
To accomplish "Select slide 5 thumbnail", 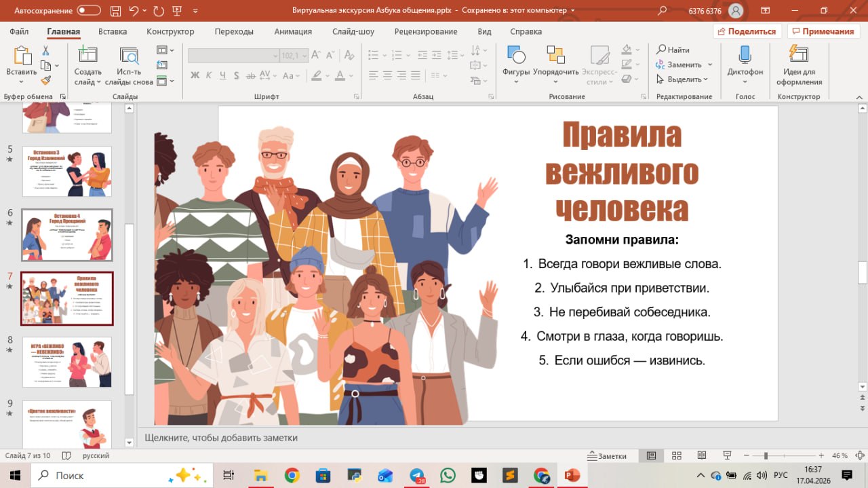I will 67,172.
